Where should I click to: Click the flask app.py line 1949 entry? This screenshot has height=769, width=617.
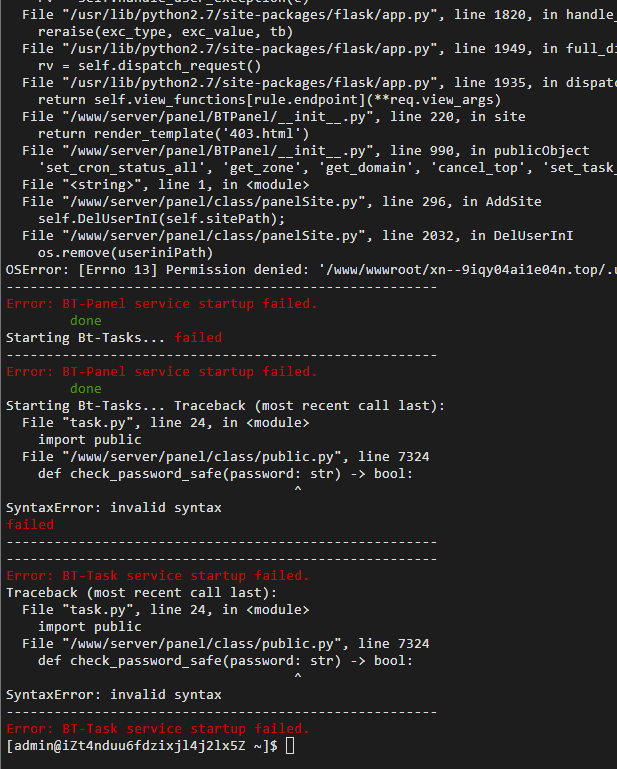(x=319, y=49)
